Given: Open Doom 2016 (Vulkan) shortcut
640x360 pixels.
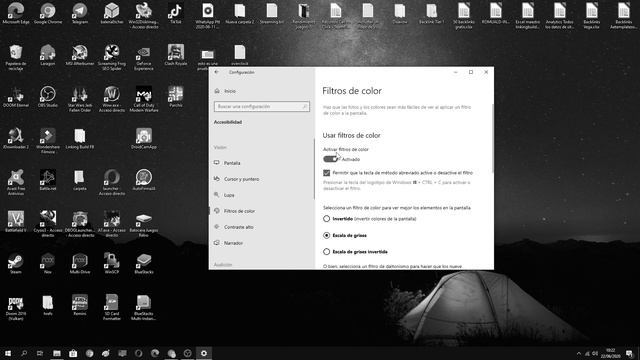Looking at the screenshot, I should click(16, 307).
